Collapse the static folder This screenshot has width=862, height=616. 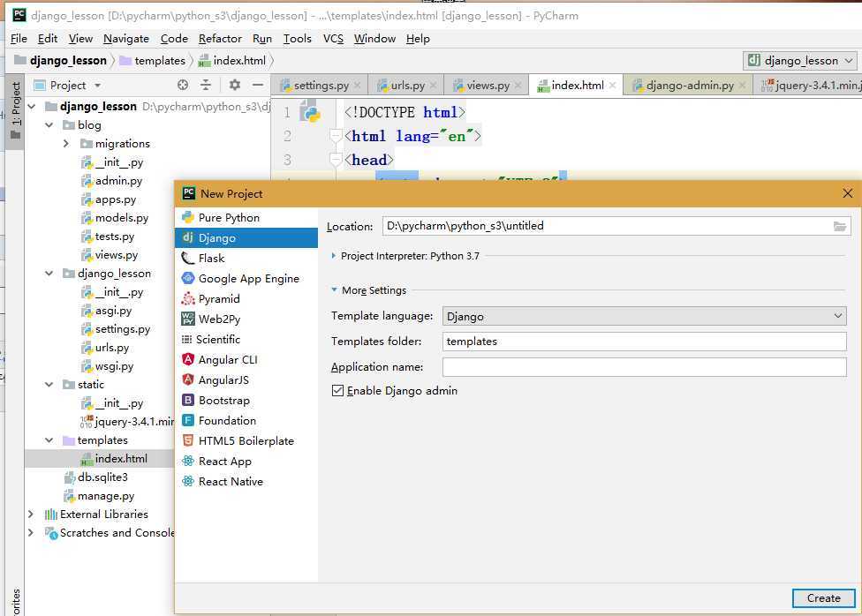(x=49, y=385)
